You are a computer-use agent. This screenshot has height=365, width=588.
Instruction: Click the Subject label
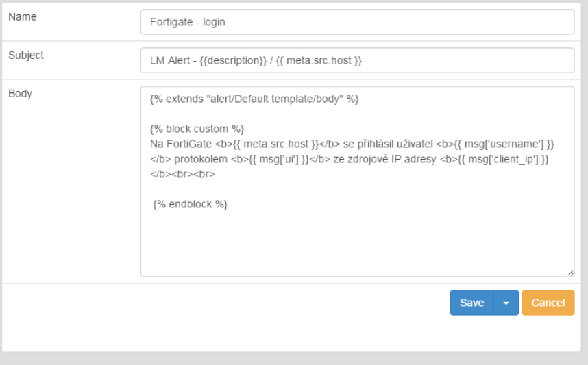[x=26, y=55]
